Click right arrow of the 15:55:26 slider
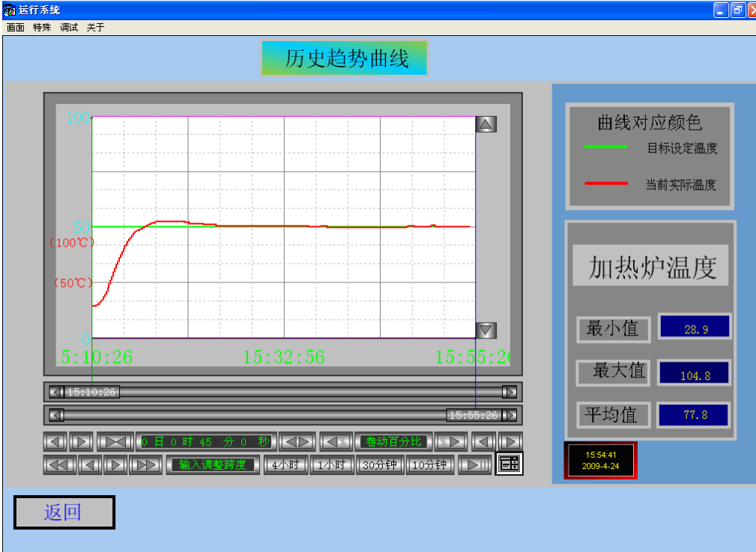The image size is (756, 552). click(509, 415)
